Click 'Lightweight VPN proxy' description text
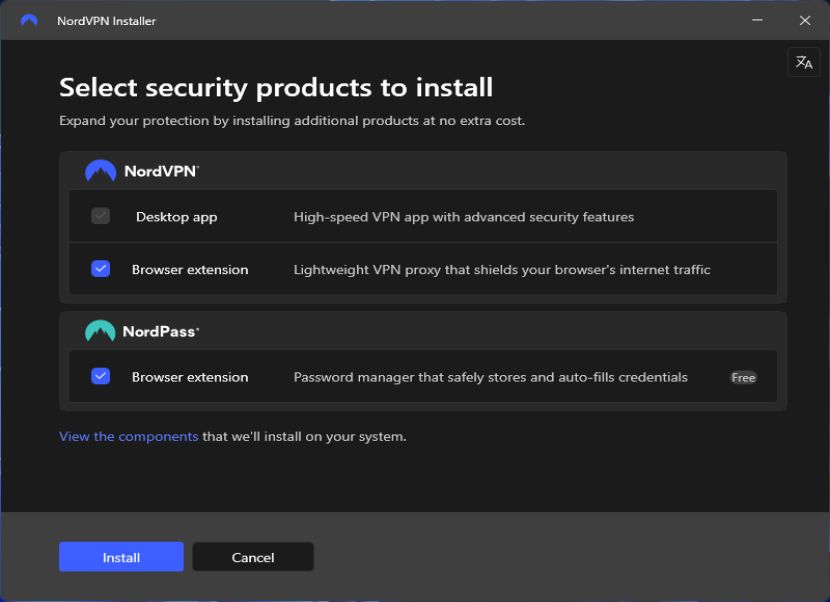 (502, 269)
